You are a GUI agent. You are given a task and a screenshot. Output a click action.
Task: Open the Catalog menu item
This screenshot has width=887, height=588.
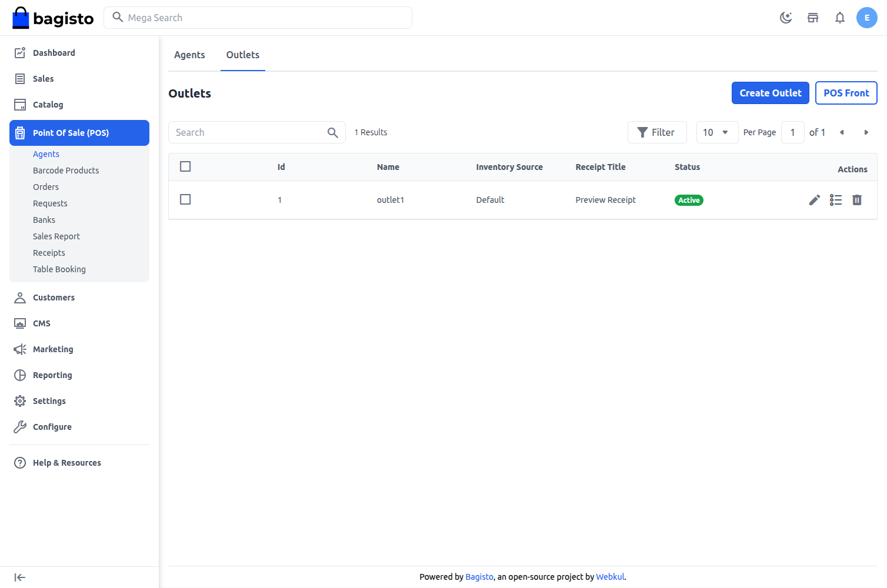coord(79,105)
